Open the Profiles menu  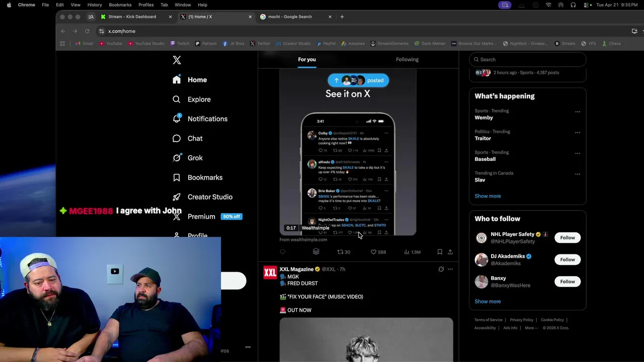146,5
